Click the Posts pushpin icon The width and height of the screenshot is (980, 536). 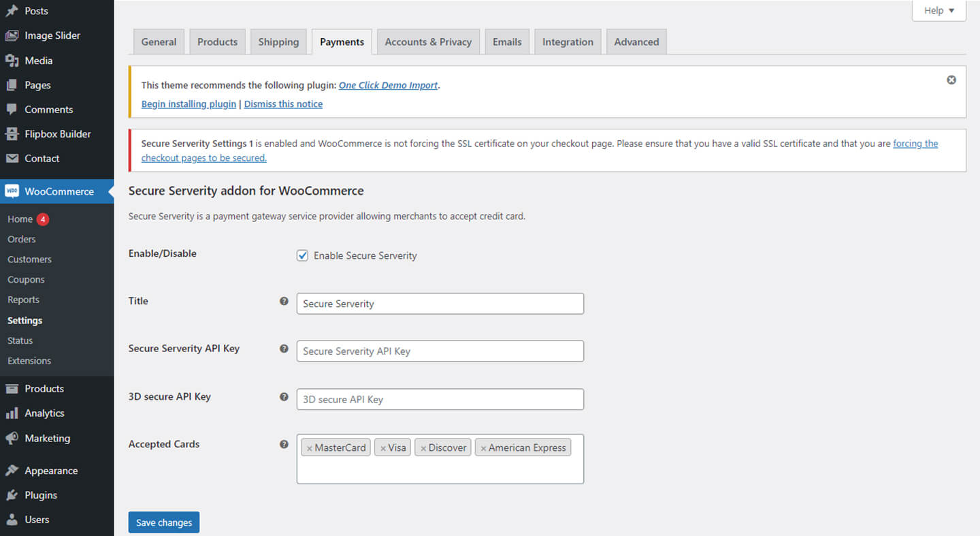coord(12,11)
